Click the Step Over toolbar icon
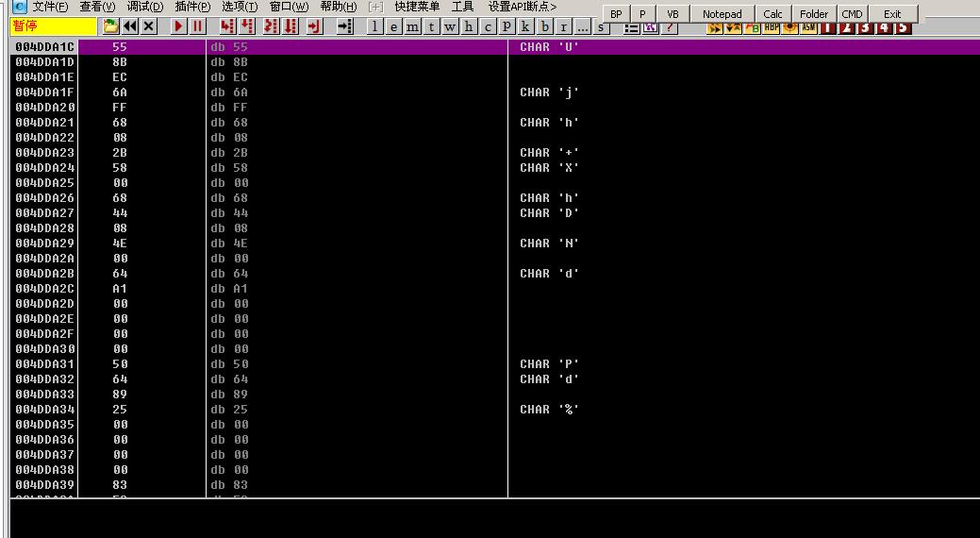 point(247,26)
